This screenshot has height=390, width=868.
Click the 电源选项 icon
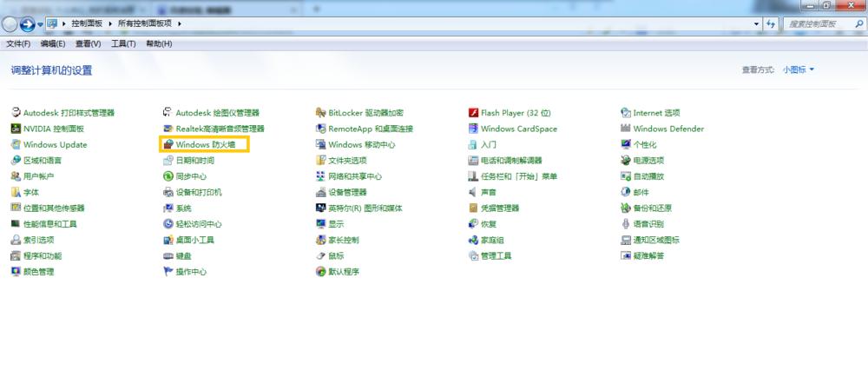tap(626, 161)
